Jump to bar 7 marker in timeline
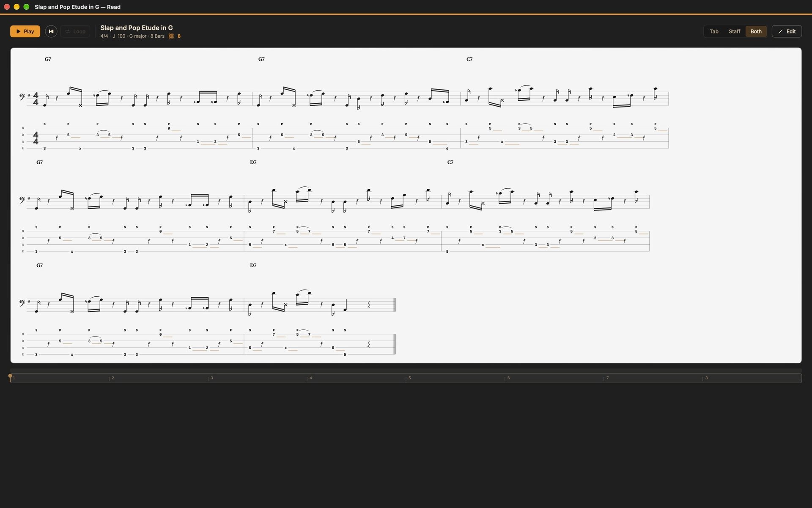 click(607, 378)
